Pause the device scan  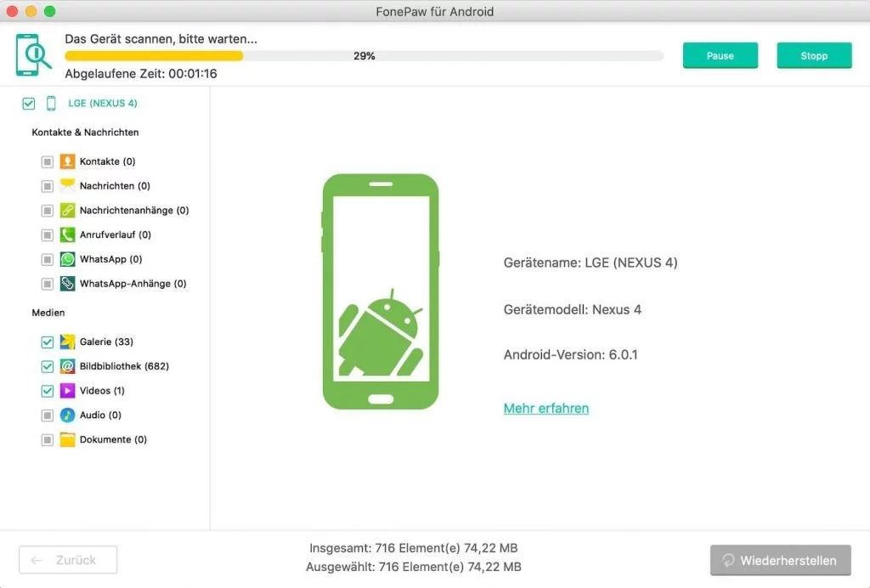tap(720, 55)
